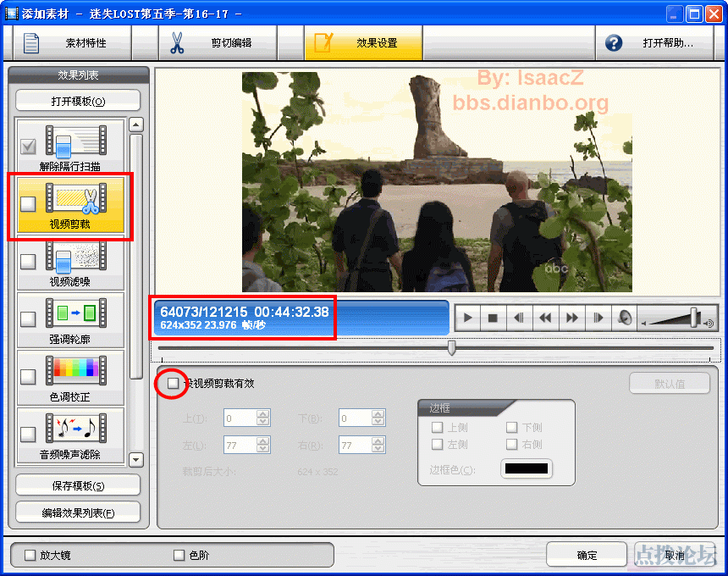Image resolution: width=728 pixels, height=576 pixels.
Task: Click the 打开模板(O) button
Action: 78,101
